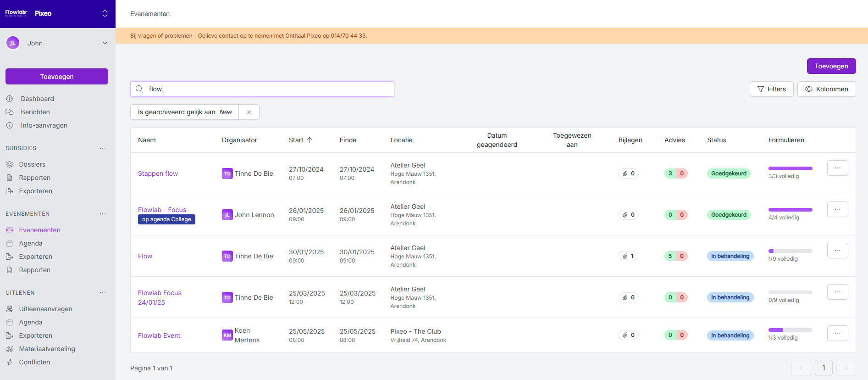Remove the 'Is gearchiveerd' filter chip
This screenshot has height=380, width=868.
pyautogui.click(x=249, y=112)
